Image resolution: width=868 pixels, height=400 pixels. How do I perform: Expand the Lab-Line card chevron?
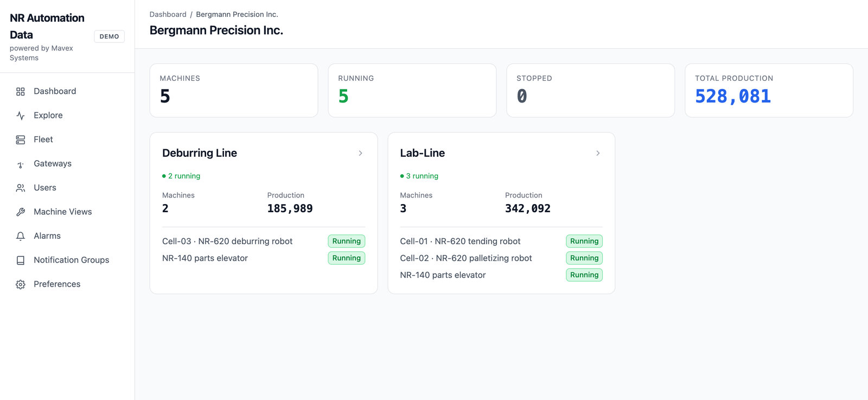(598, 154)
